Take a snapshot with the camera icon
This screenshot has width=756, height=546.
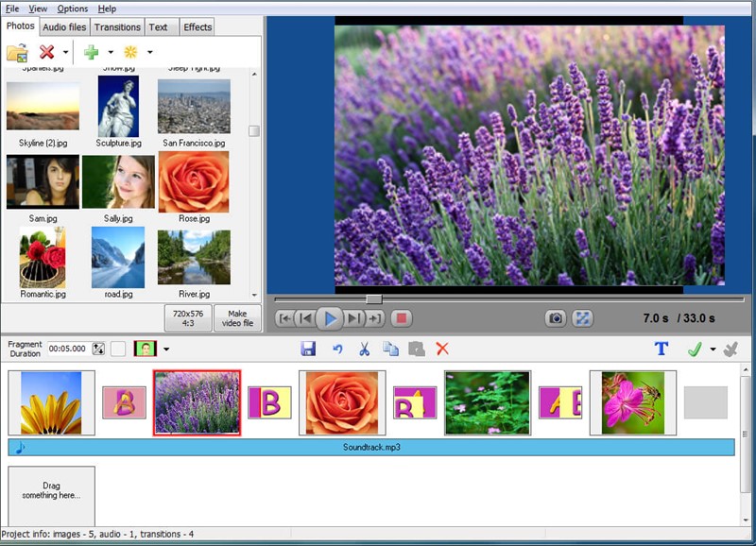(x=556, y=318)
